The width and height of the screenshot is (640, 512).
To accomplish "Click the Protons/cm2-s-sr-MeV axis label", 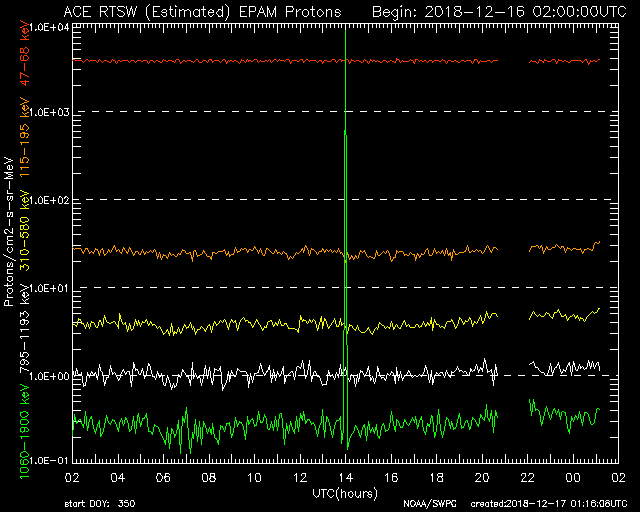I will point(9,232).
